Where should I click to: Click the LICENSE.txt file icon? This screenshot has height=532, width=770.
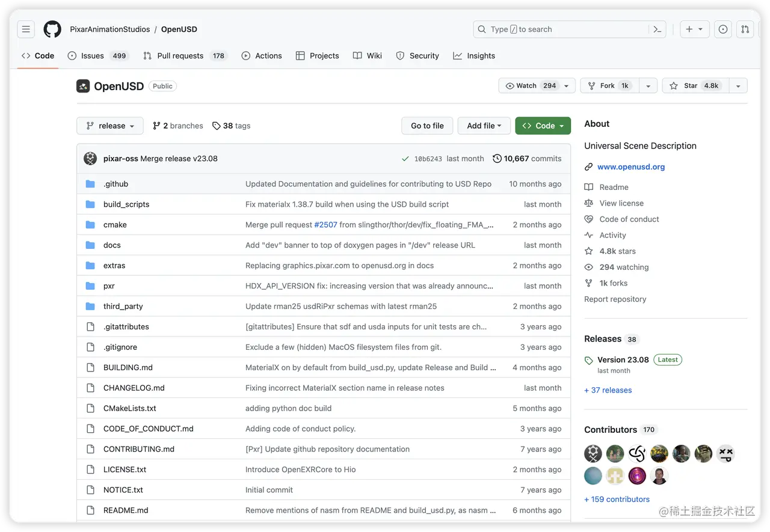pos(90,469)
